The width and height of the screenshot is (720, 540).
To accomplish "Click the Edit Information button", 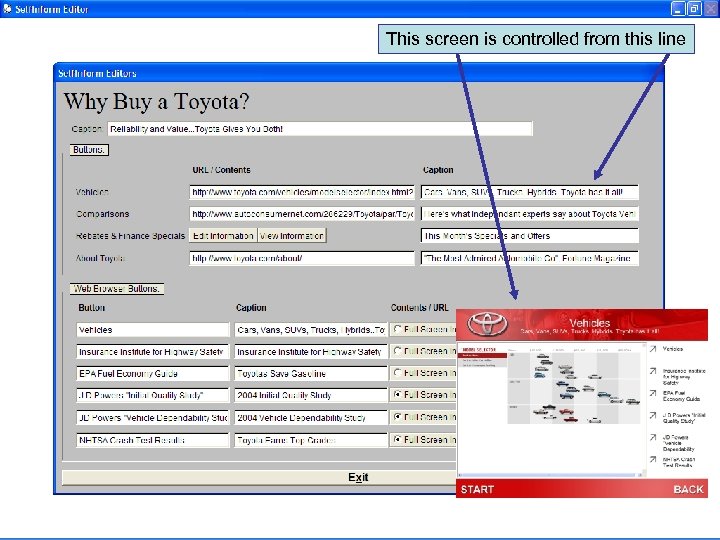I will [x=223, y=236].
